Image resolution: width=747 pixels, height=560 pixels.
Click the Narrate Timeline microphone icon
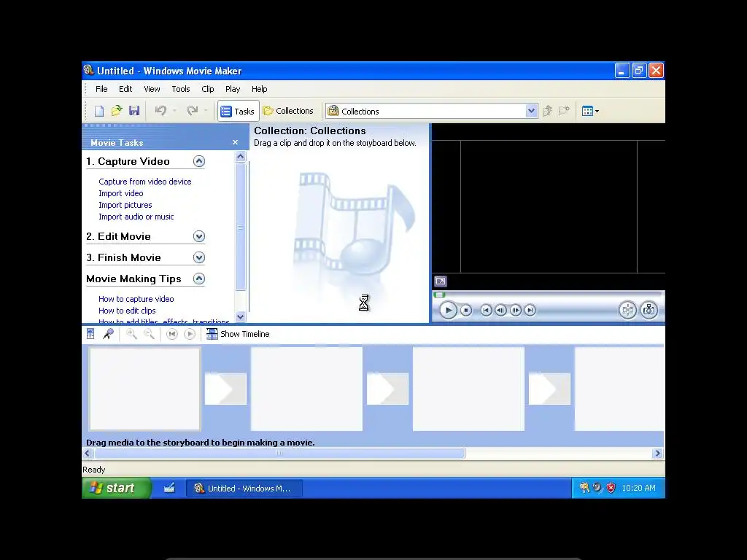coord(108,334)
